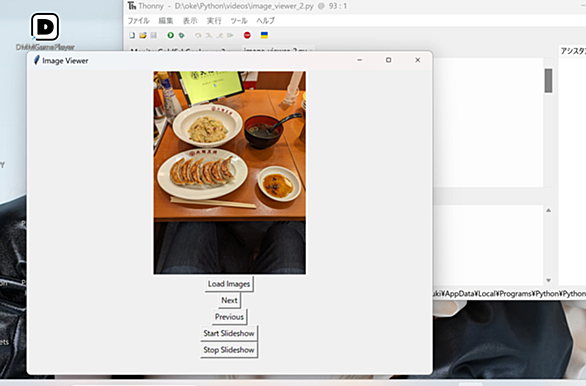Click the Load Images button
The image size is (586, 386).
pyautogui.click(x=229, y=284)
